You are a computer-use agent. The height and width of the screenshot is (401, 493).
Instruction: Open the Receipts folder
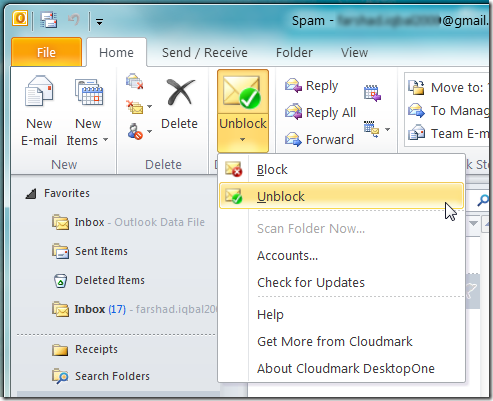click(85, 349)
